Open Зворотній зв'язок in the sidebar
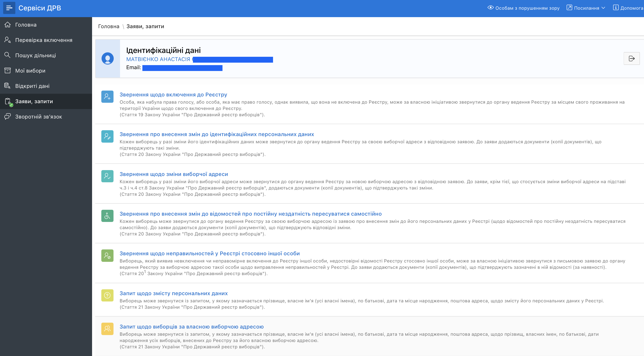This screenshot has height=356, width=644. pyautogui.click(x=39, y=116)
